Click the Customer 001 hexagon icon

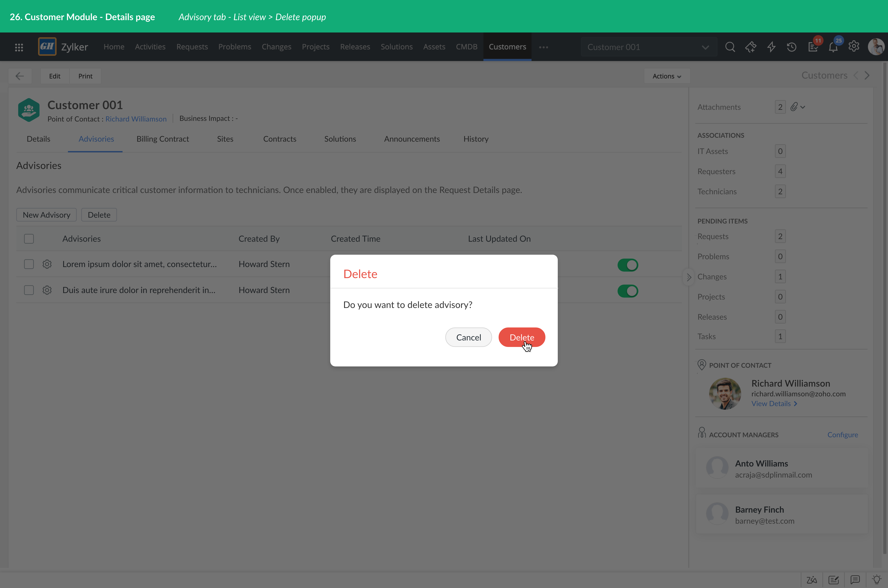coord(29,110)
